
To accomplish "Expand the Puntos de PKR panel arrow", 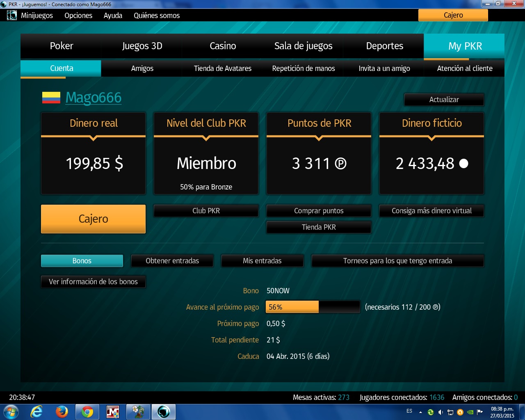I will point(319,138).
